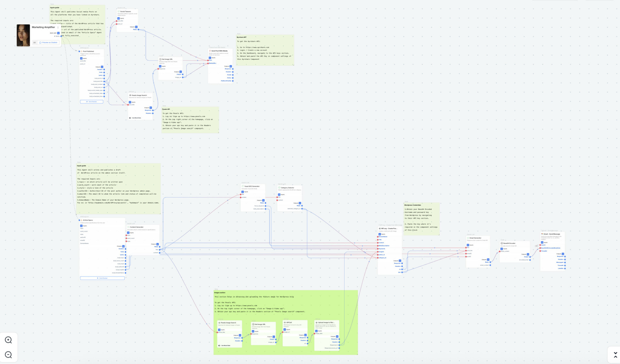Click the zoom in magnifier icon

[8, 340]
